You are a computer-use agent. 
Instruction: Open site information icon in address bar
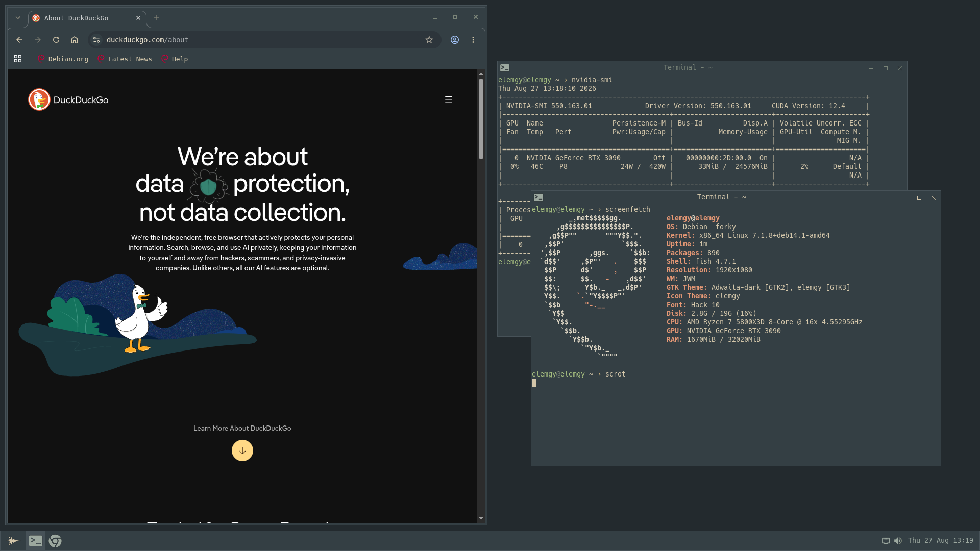click(96, 40)
